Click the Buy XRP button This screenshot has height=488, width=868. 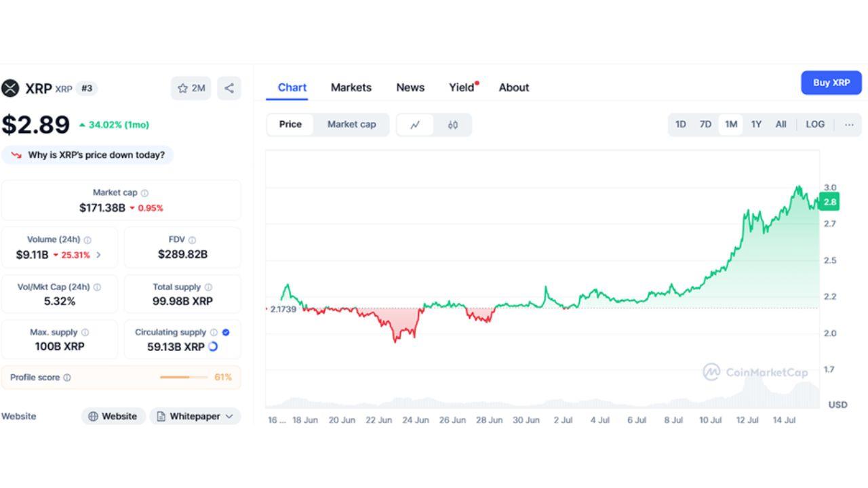coord(831,83)
